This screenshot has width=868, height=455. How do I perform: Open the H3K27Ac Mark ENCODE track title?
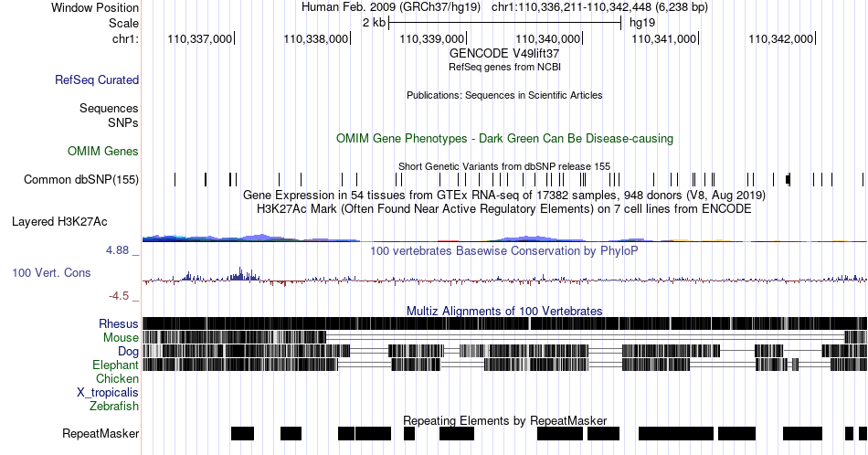(x=504, y=208)
